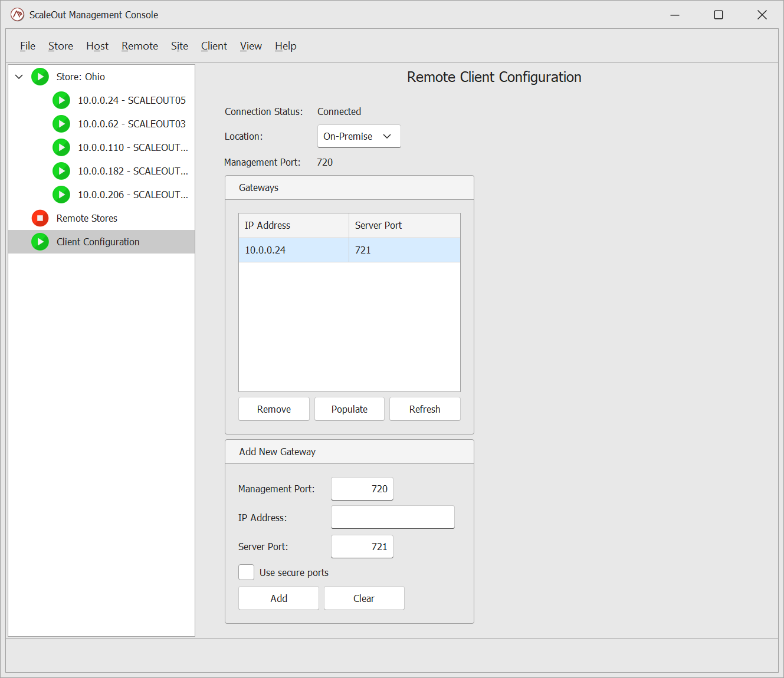Image resolution: width=784 pixels, height=678 pixels.
Task: Click the Management Port input field
Action: click(x=362, y=489)
